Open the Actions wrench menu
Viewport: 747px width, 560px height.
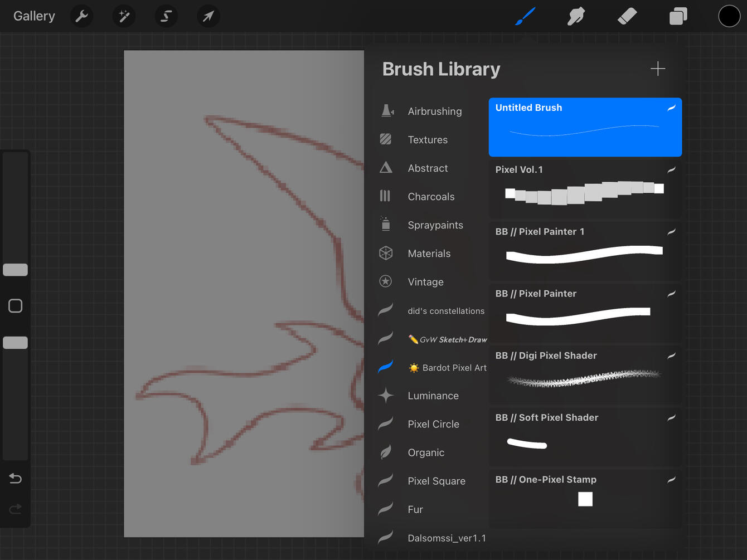tap(82, 16)
